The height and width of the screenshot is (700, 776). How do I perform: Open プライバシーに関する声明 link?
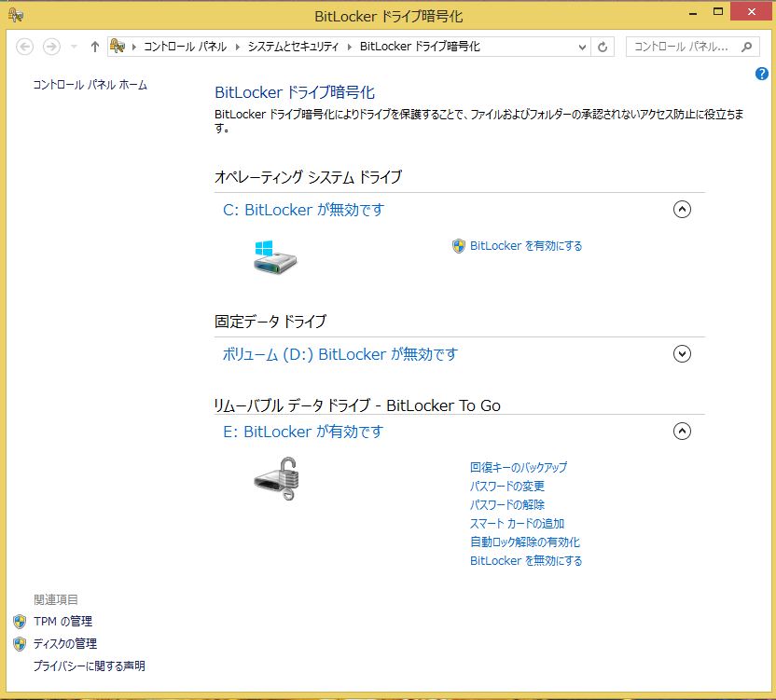click(x=90, y=666)
